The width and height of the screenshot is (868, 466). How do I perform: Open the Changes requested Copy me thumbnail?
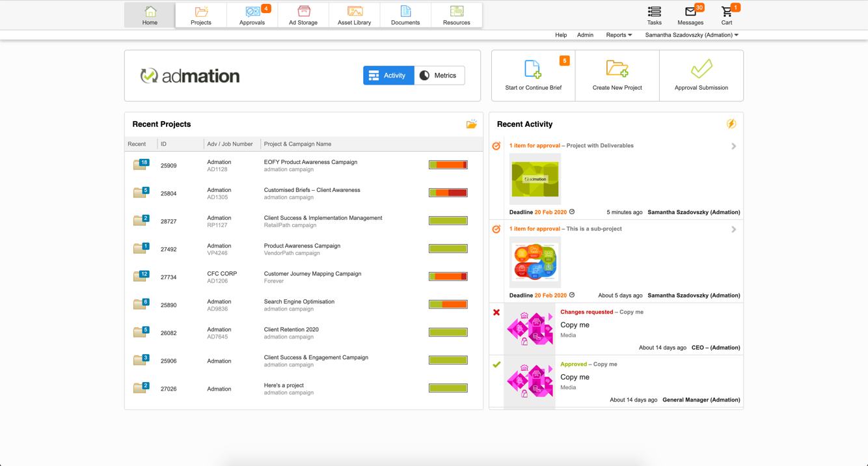(x=530, y=328)
